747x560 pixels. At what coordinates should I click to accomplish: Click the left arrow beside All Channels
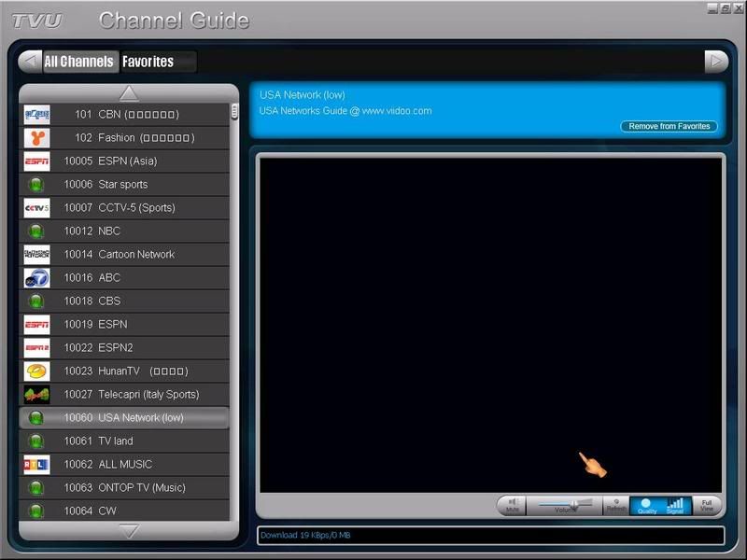30,62
